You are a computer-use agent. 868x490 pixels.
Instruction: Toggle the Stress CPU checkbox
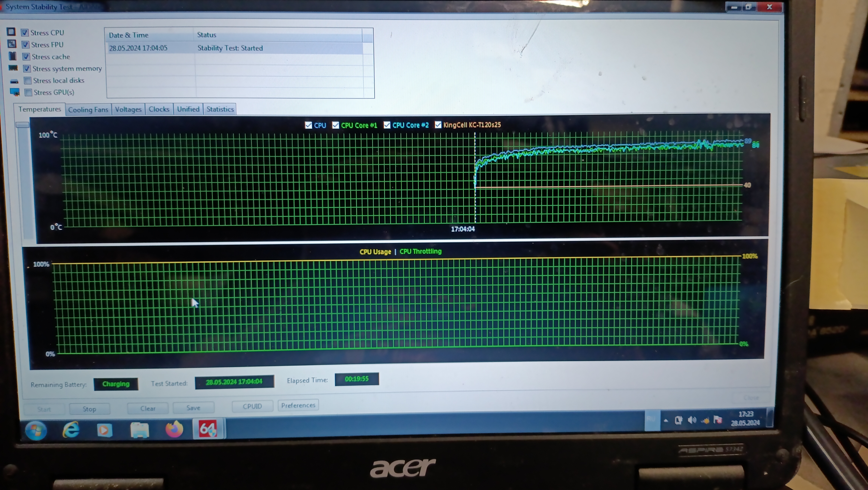click(x=25, y=32)
